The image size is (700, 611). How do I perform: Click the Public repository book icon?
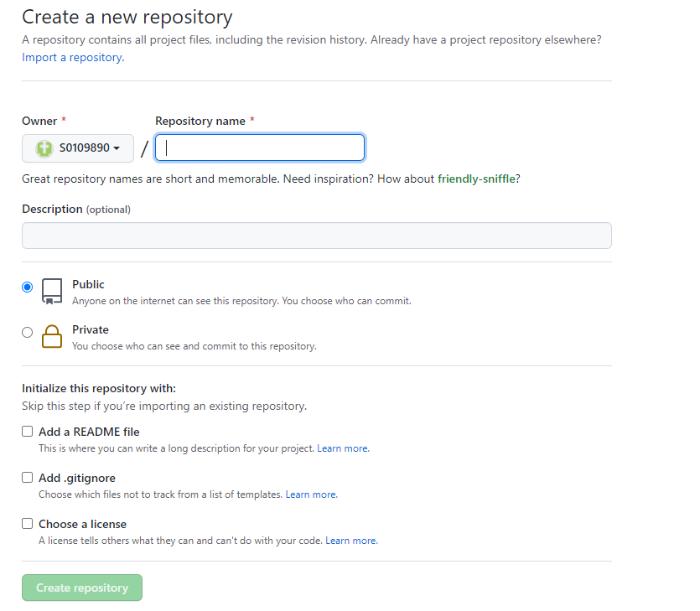52,292
